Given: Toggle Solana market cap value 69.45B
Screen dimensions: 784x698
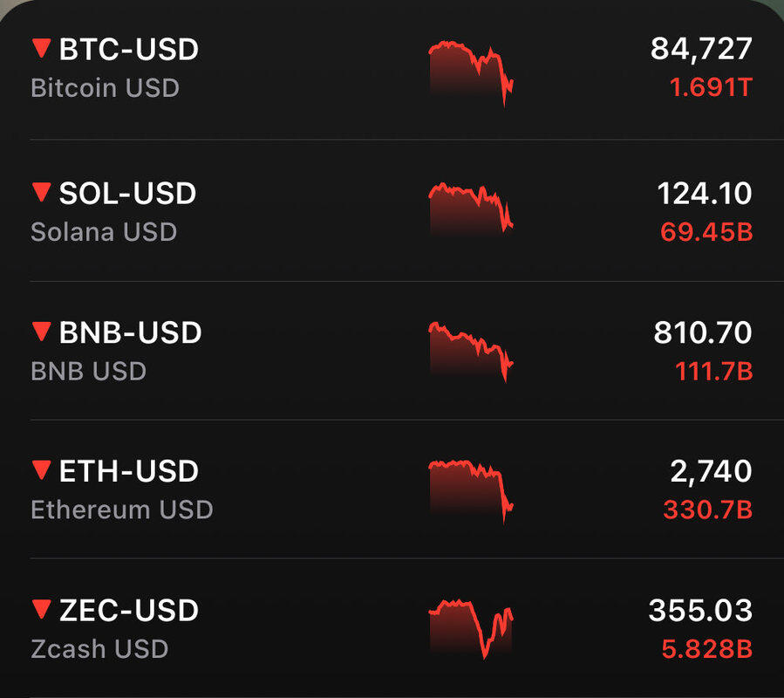Looking at the screenshot, I should [x=706, y=232].
